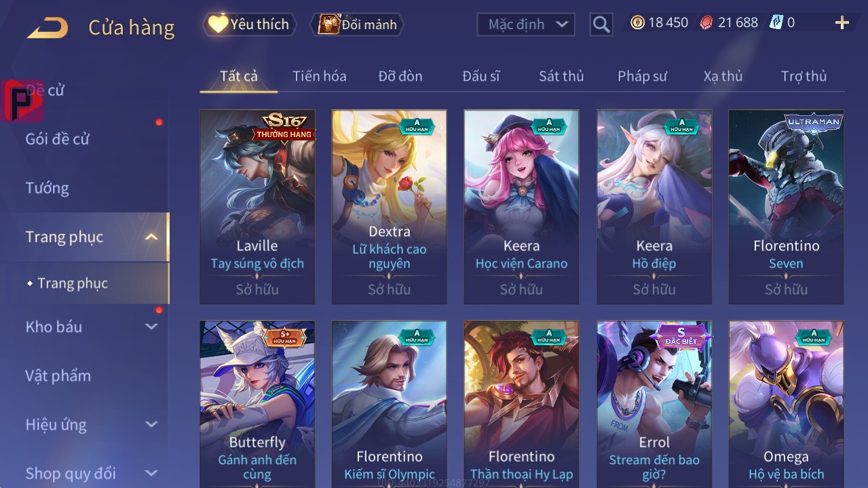Select Florentino Seven Ultraman skin card
Image resolution: width=868 pixels, height=488 pixels.
point(786,207)
